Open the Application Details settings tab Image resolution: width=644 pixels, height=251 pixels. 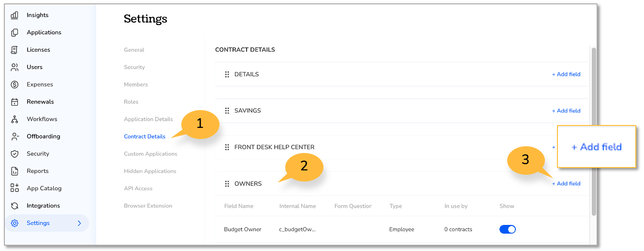(x=148, y=119)
